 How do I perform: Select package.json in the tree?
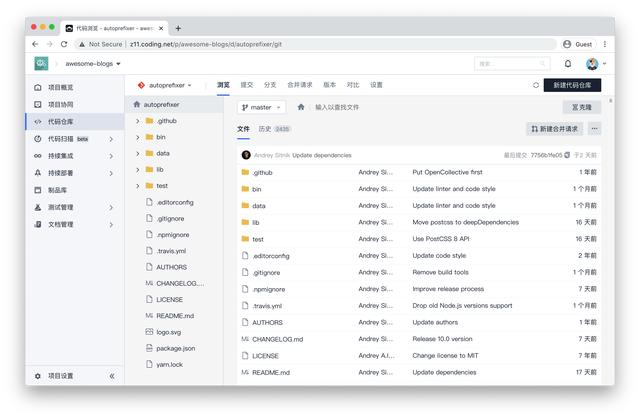pyautogui.click(x=176, y=348)
